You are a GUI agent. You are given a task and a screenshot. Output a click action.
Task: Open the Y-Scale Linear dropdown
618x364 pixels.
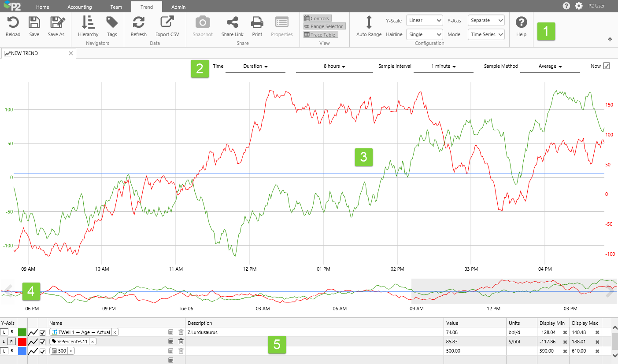pyautogui.click(x=424, y=20)
